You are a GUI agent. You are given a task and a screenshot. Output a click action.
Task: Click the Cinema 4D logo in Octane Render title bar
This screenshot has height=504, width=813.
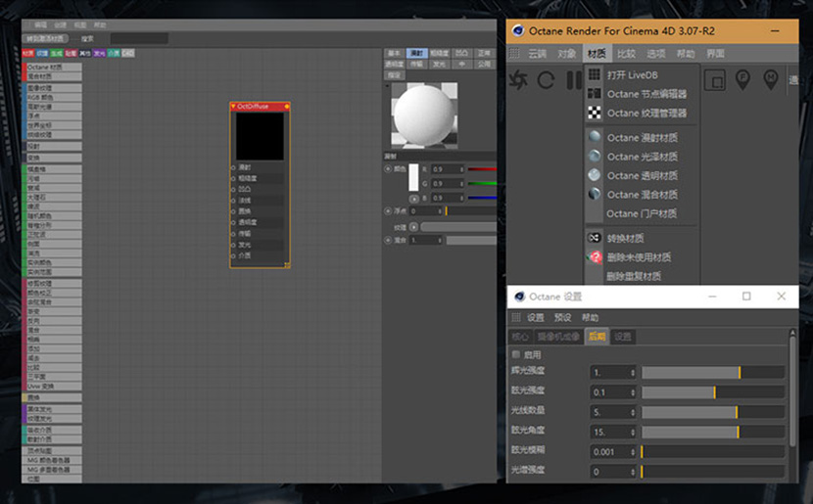coord(518,30)
